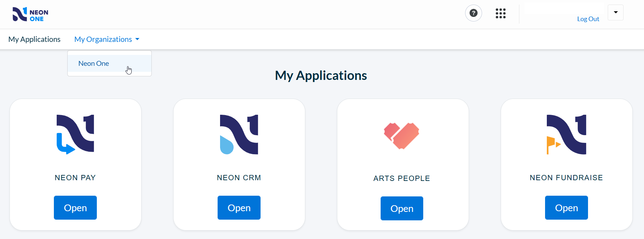Screen dimensions: 644x239
Task: Click the Arts People heart ticket logo
Action: coord(401,136)
